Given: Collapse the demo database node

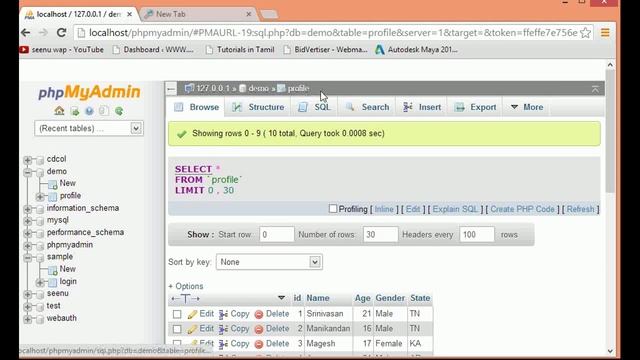Looking at the screenshot, I should point(28,172).
